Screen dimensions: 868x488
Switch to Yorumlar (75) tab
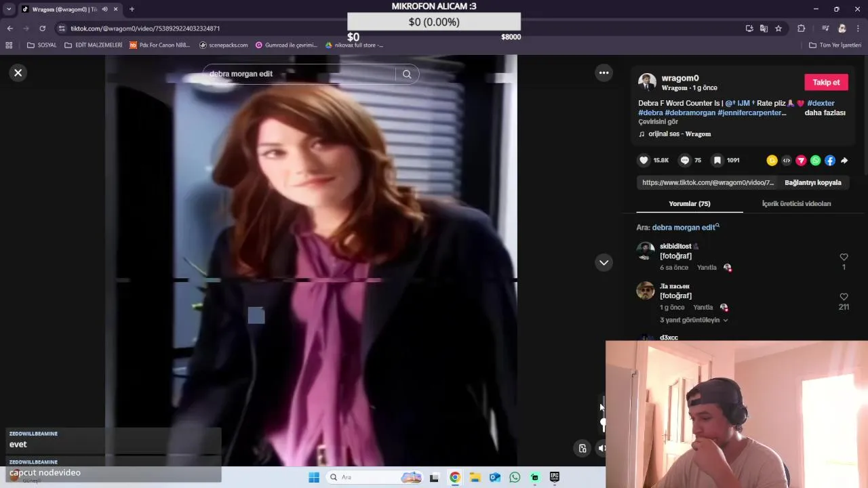click(x=689, y=203)
